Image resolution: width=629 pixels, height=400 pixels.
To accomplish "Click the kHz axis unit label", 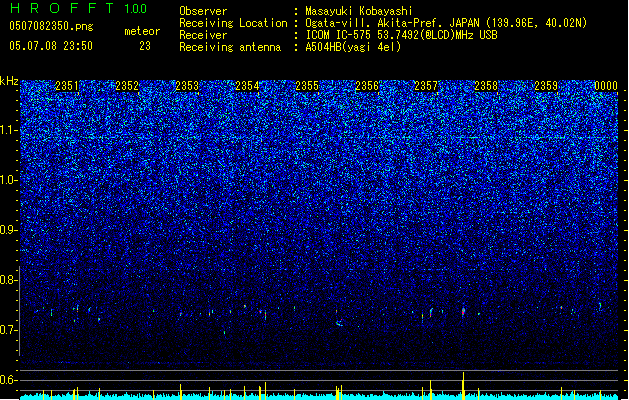I will tap(9, 81).
